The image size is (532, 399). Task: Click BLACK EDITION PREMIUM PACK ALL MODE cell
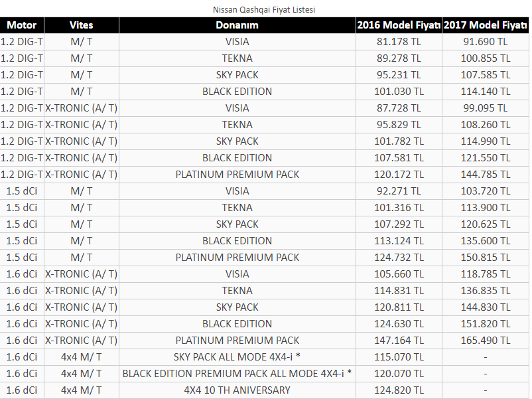pyautogui.click(x=237, y=374)
